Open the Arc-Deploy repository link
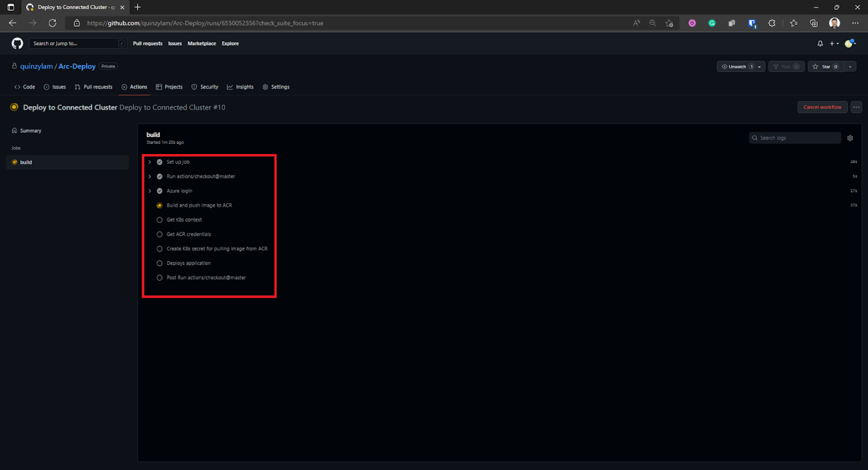 pos(77,67)
